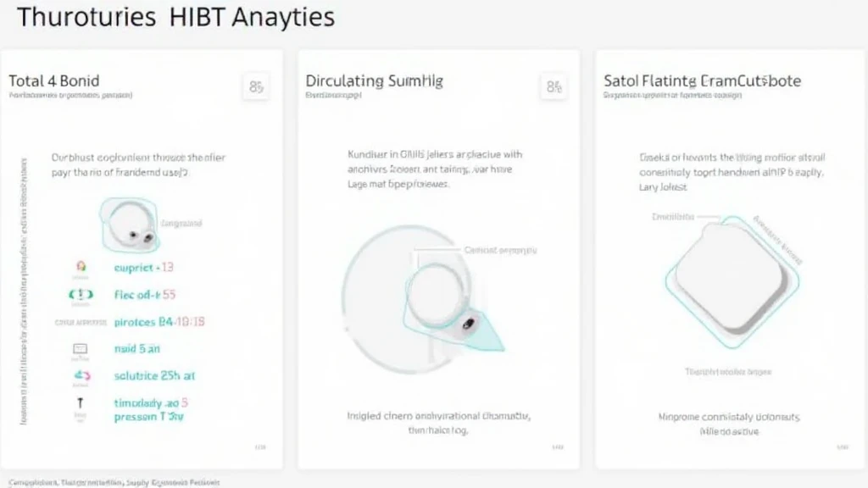Open the Dirculating SumHig card heading
Image resolution: width=868 pixels, height=488 pixels.
(374, 81)
